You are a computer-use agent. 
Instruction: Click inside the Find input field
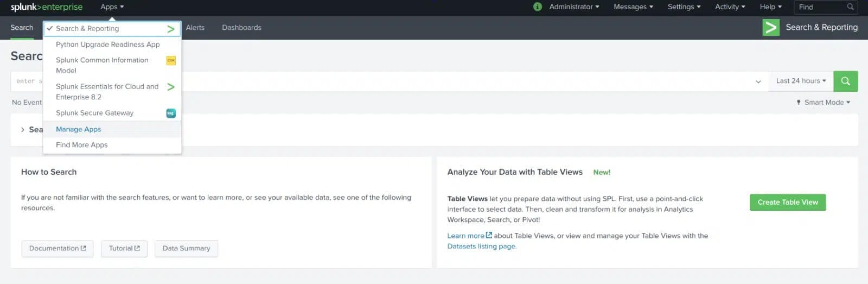tap(820, 7)
